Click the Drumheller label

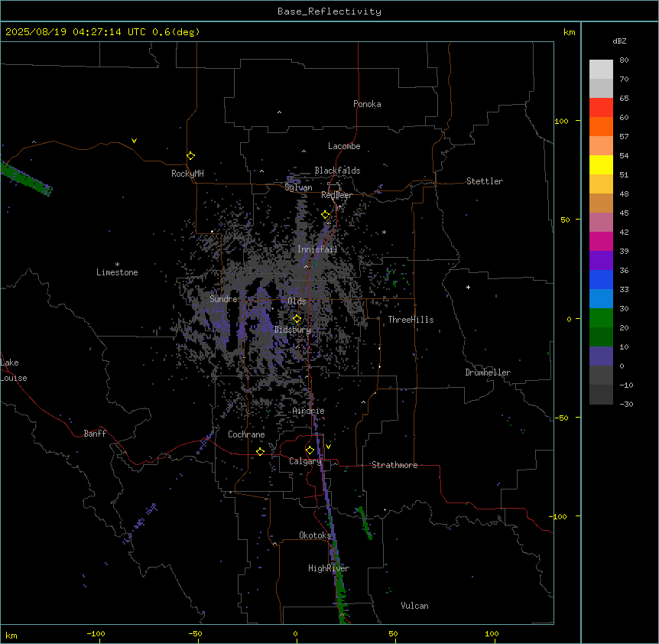point(488,372)
